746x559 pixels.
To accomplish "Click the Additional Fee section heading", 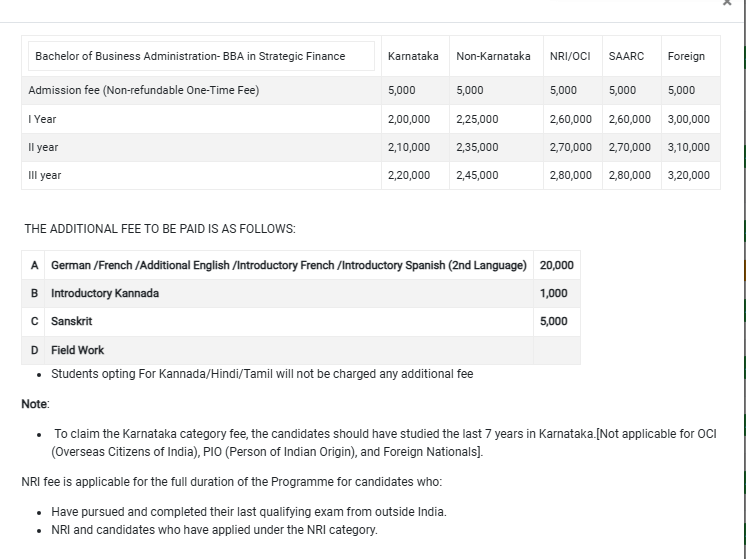I will (159, 229).
